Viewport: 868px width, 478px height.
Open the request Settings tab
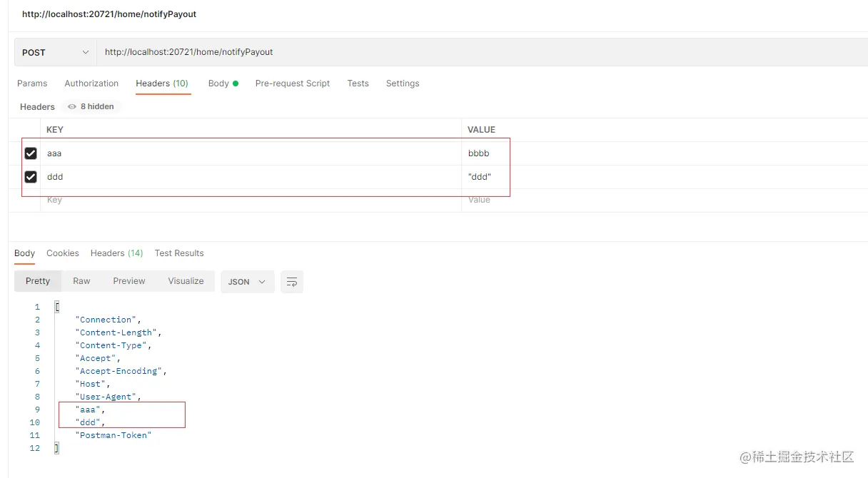(403, 83)
